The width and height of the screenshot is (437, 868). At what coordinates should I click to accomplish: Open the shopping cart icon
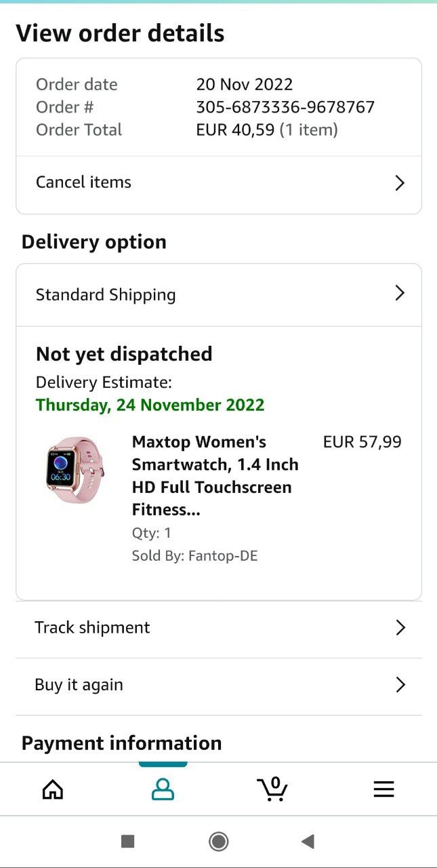(272, 789)
